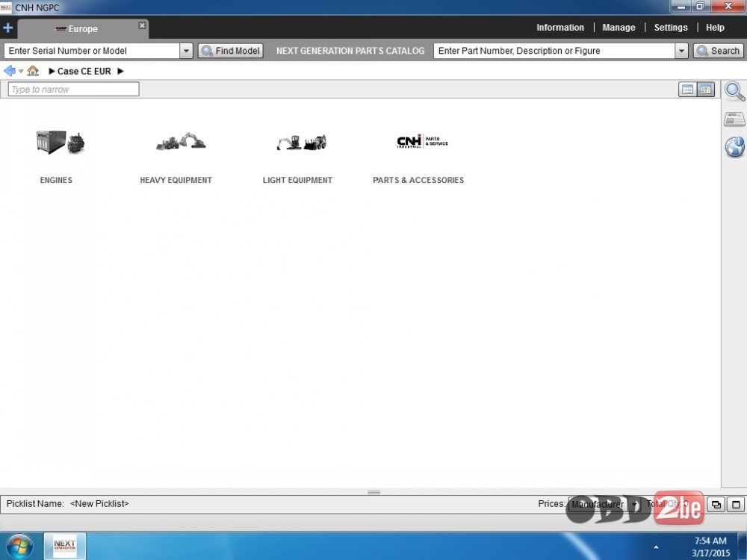
Task: Open the back history dropdown arrow
Action: click(20, 72)
